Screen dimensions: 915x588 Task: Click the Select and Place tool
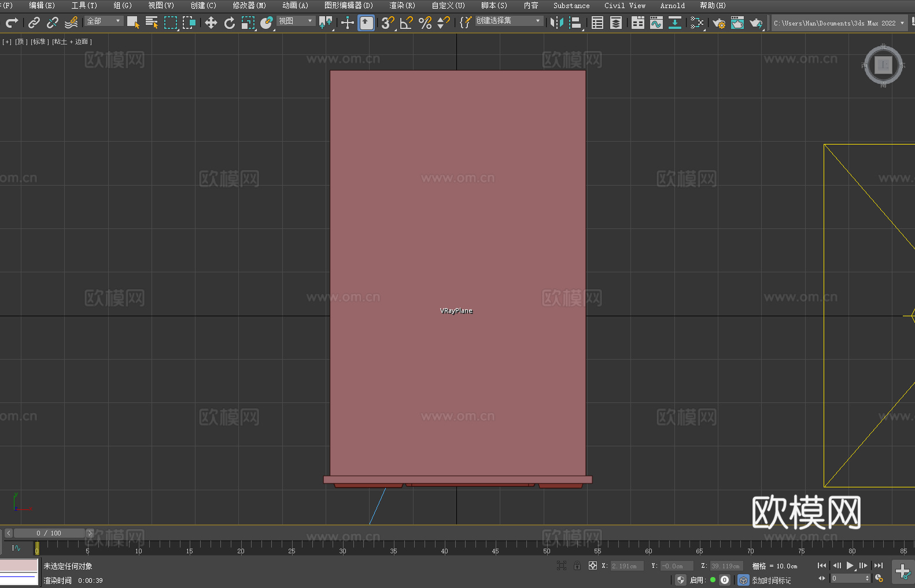267,23
